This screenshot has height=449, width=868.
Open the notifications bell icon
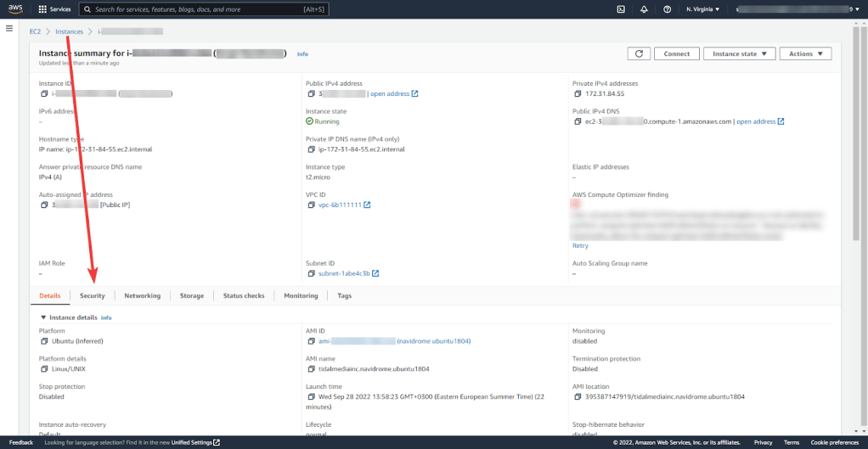(644, 9)
